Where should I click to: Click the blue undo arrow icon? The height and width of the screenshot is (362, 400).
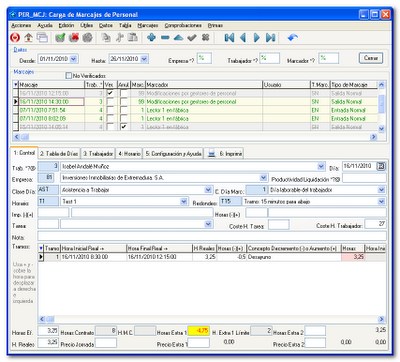(292, 38)
